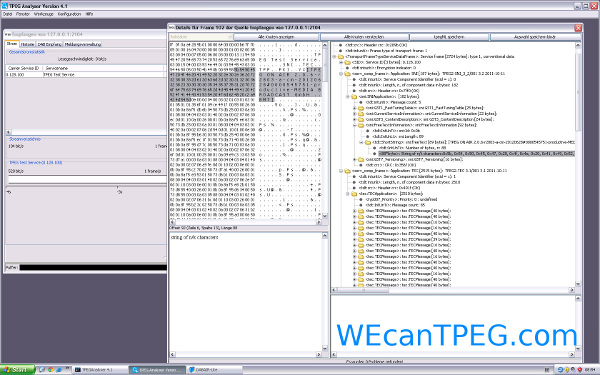Click the tree panel vertical scrollbar
The width and height of the screenshot is (600, 375).
tap(578, 164)
